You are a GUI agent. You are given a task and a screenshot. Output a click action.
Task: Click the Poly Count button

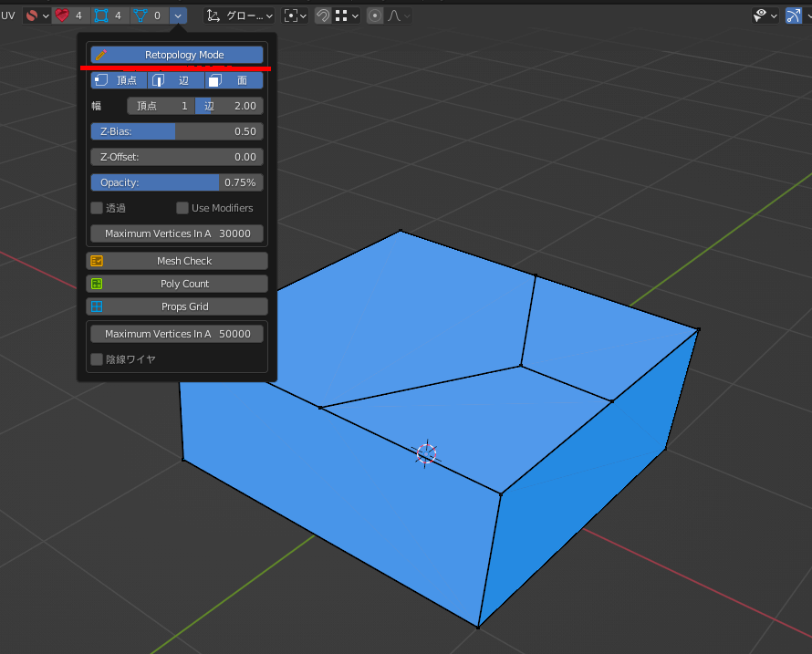pos(177,284)
